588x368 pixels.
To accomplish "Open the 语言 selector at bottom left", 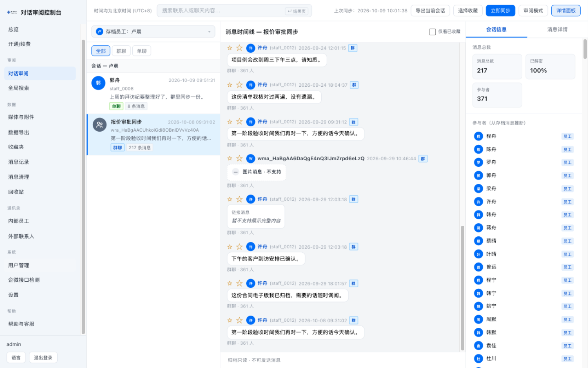I will click(x=16, y=357).
